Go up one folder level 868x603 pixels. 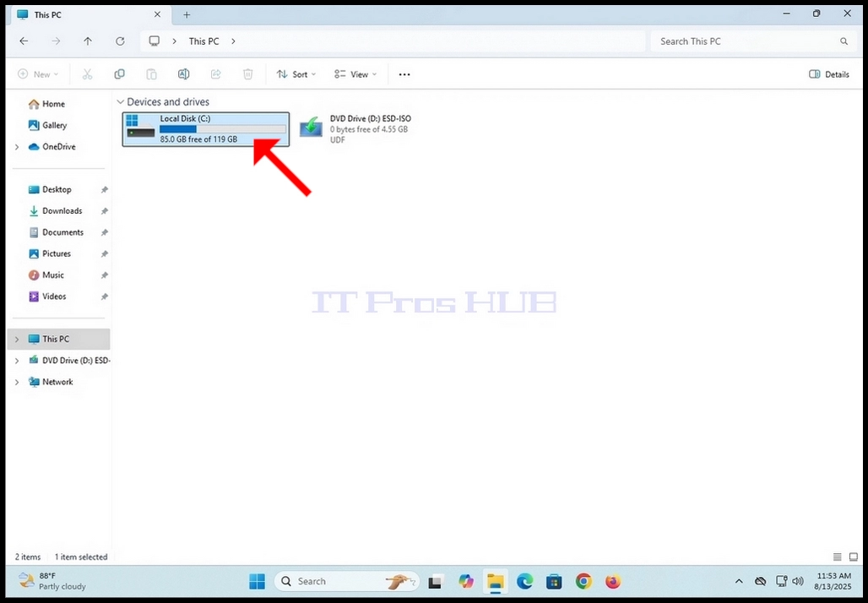[88, 41]
